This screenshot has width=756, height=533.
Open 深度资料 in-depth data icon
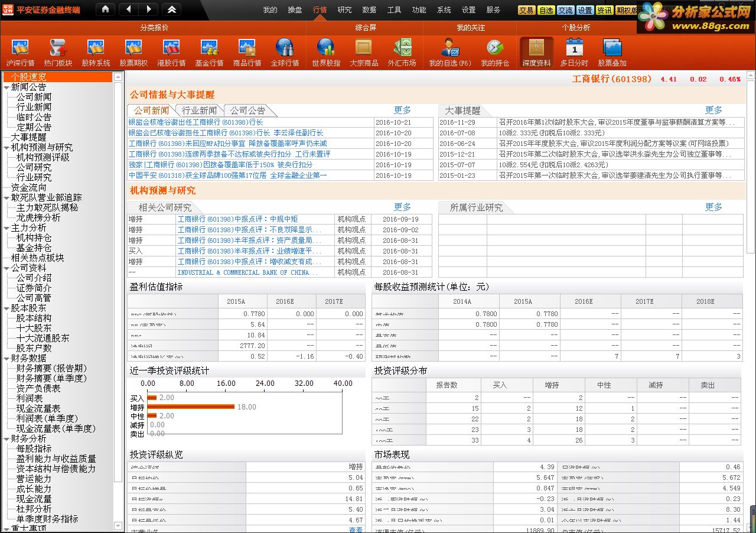[x=536, y=53]
